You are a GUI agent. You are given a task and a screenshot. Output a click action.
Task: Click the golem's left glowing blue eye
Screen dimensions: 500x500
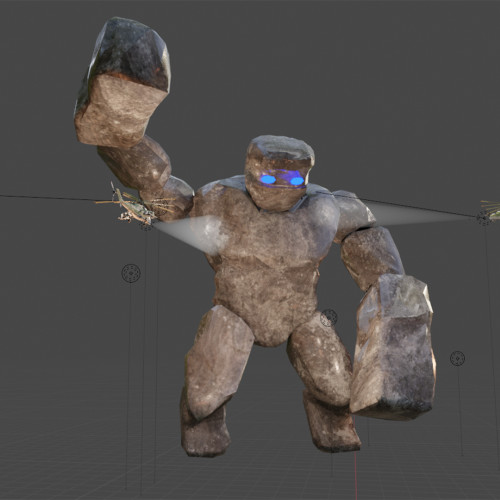pyautogui.click(x=268, y=179)
